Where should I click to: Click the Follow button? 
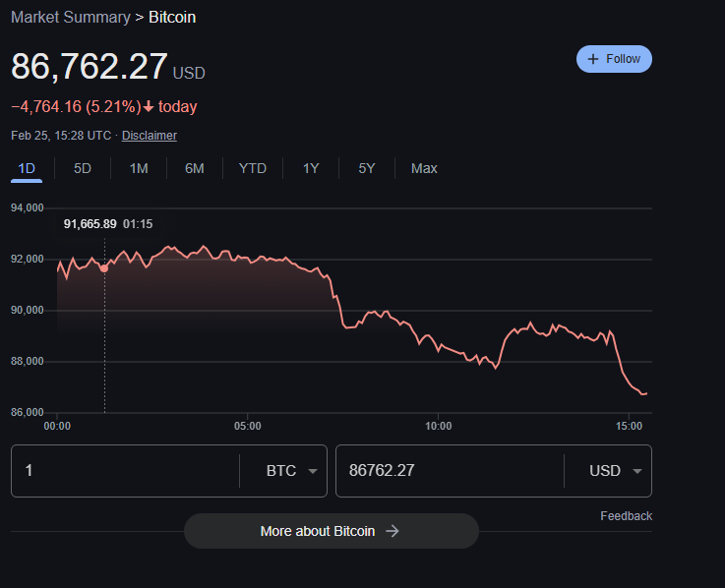614,59
